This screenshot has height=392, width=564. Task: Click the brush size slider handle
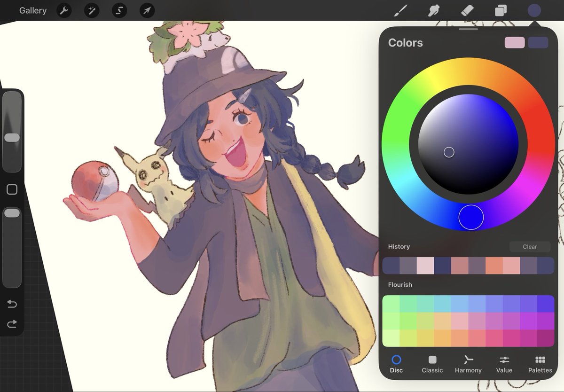12,138
